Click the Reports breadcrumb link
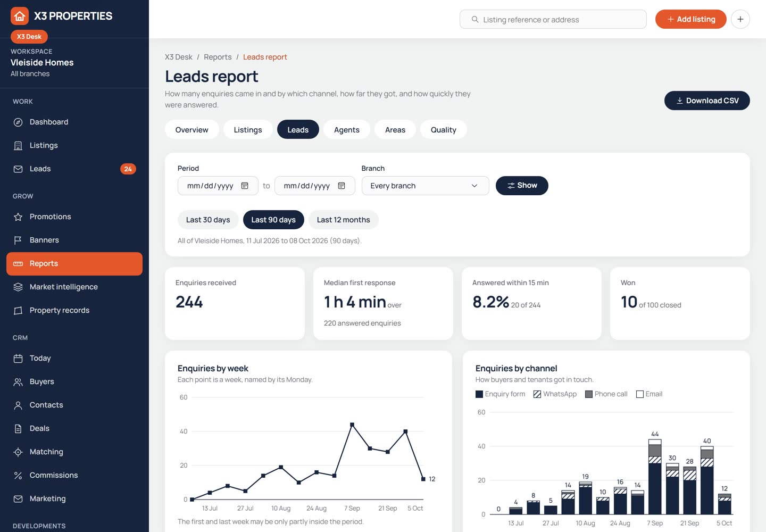 (x=218, y=57)
